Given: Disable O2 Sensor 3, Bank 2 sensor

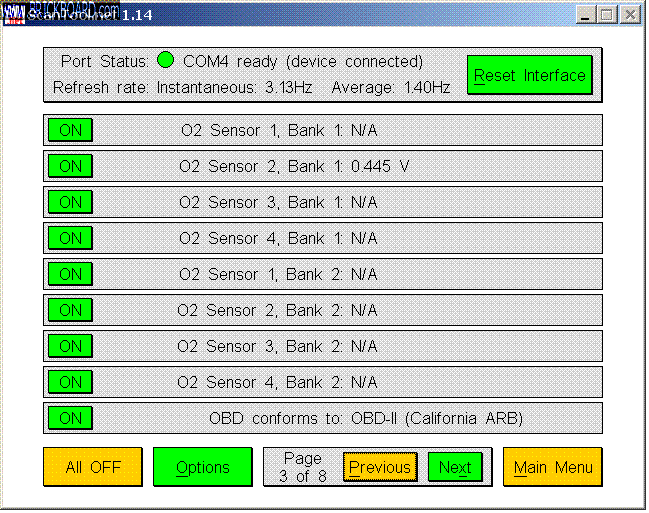Looking at the screenshot, I should [x=70, y=346].
